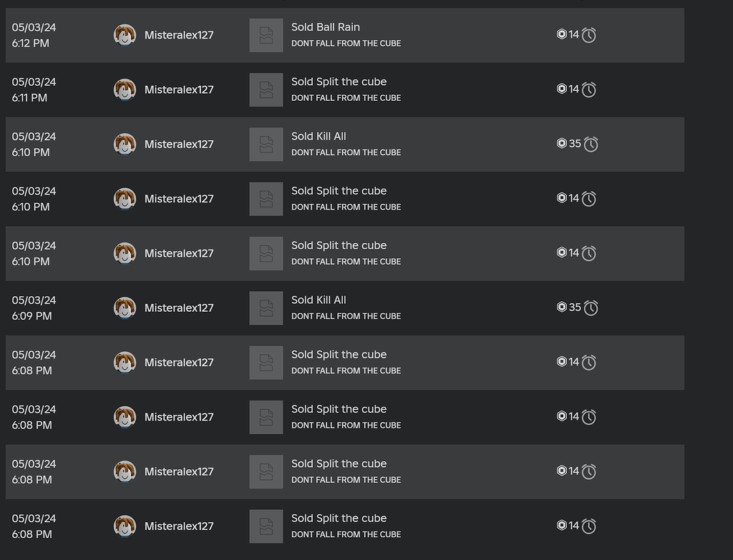Click the pending clock icon on the bottom transaction
The image size is (733, 560).
[588, 526]
